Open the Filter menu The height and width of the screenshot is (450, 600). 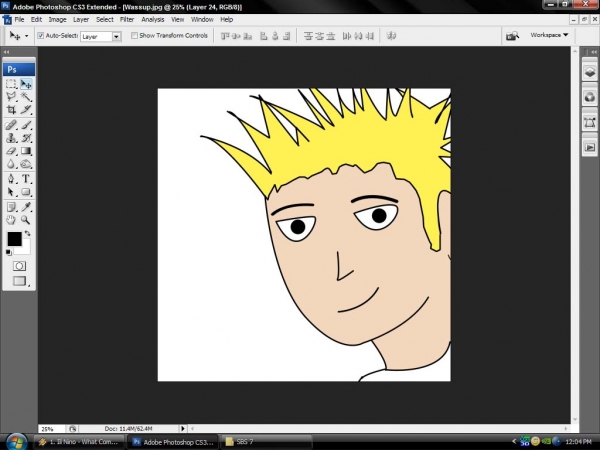pyautogui.click(x=127, y=20)
